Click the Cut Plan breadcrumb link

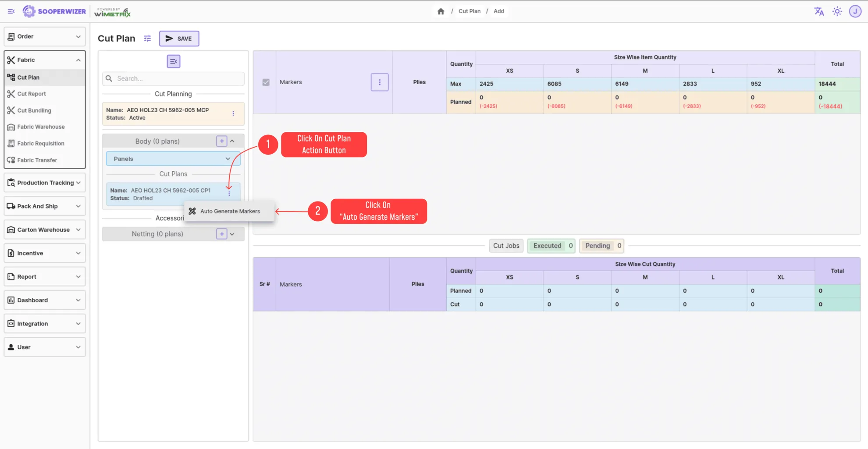click(469, 11)
